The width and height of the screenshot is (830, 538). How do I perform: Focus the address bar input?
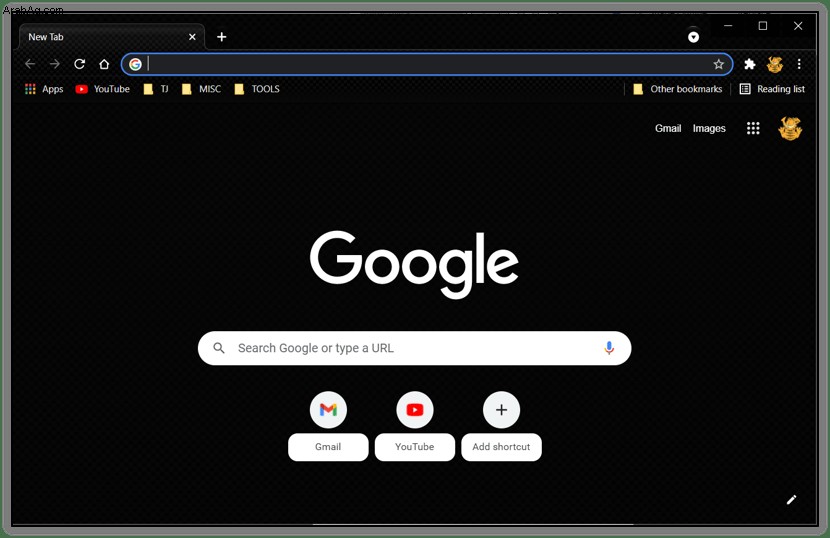(428, 64)
